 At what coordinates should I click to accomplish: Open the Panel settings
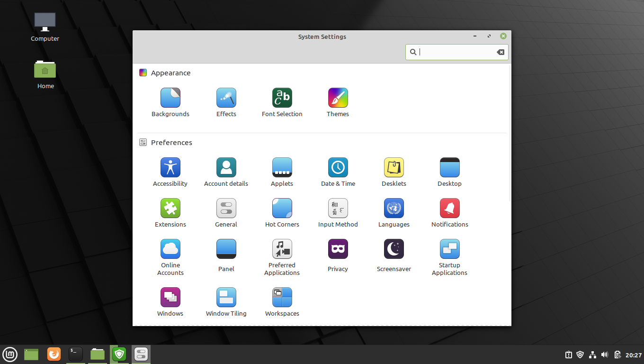click(226, 255)
